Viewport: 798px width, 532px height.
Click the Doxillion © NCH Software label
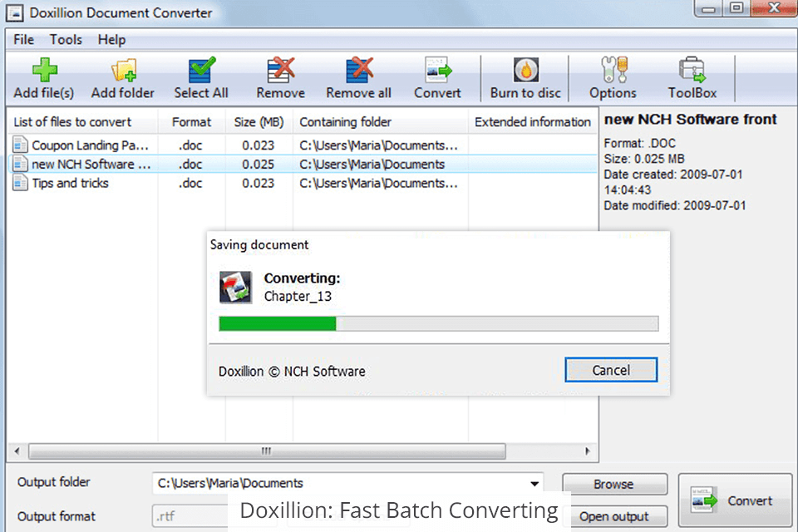(292, 371)
